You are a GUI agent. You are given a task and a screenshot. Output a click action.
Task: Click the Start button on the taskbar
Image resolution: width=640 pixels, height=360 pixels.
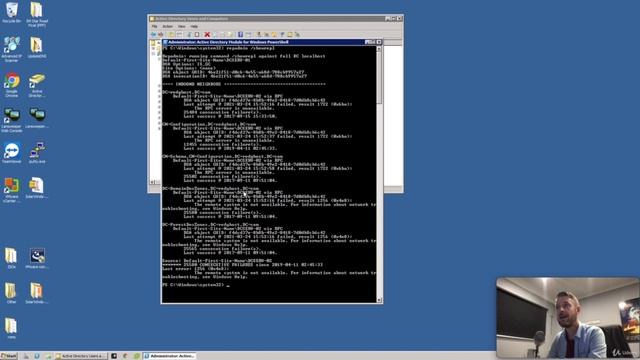tap(9, 356)
